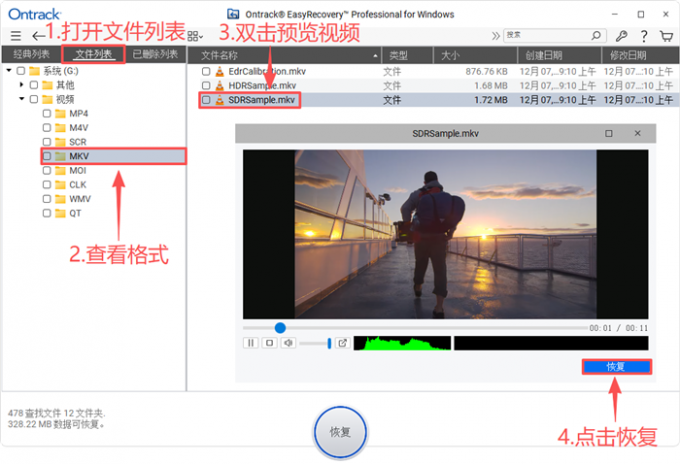Select the WMV folder icon

pos(60,199)
